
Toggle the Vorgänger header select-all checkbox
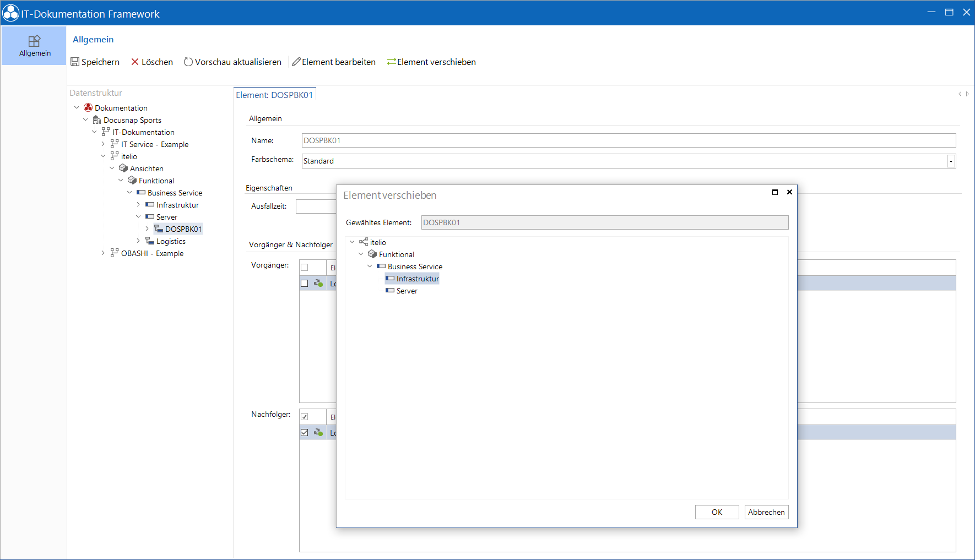click(x=304, y=268)
